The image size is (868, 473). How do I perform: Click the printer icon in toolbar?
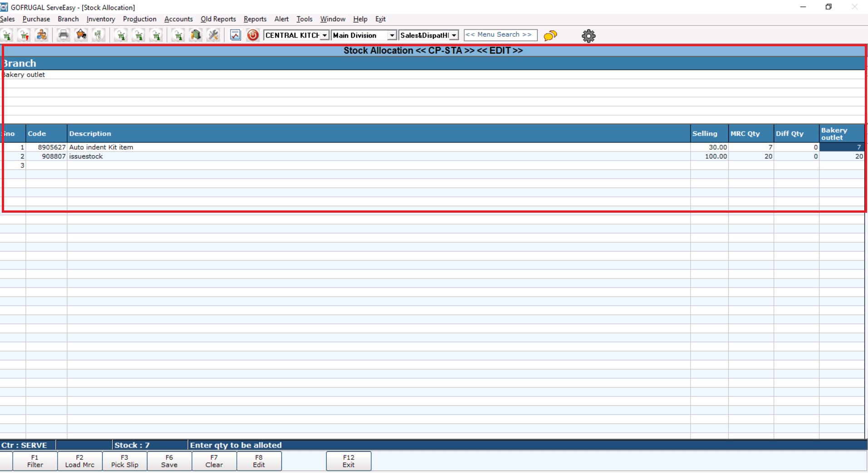pyautogui.click(x=64, y=35)
